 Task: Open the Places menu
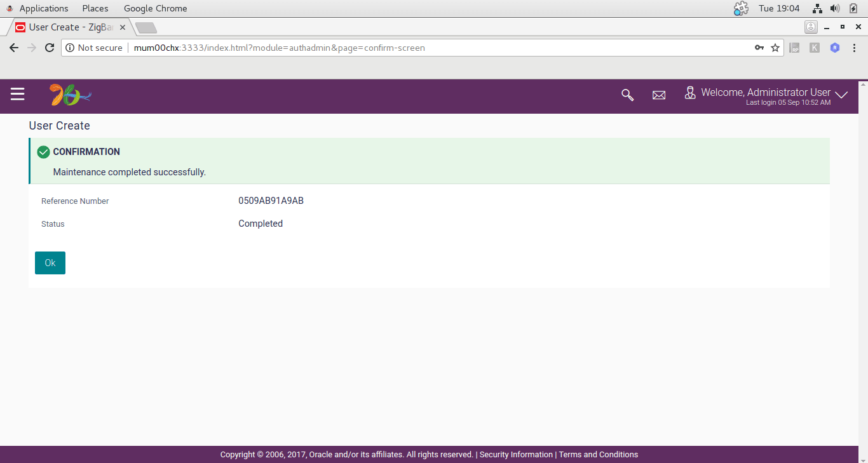[x=95, y=8]
